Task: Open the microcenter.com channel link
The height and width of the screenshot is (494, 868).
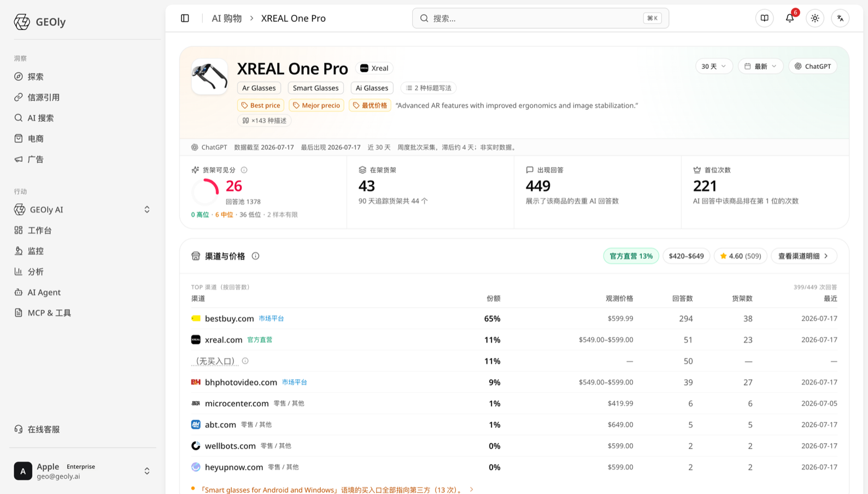Action: coord(237,403)
